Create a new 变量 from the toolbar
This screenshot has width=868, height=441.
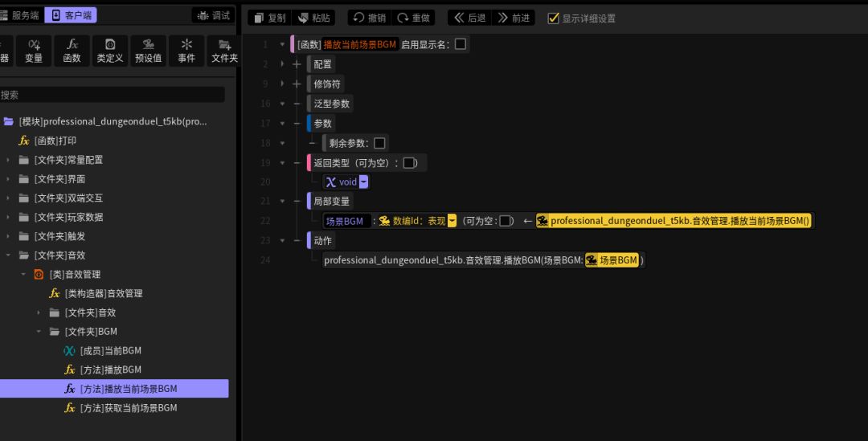[34, 51]
